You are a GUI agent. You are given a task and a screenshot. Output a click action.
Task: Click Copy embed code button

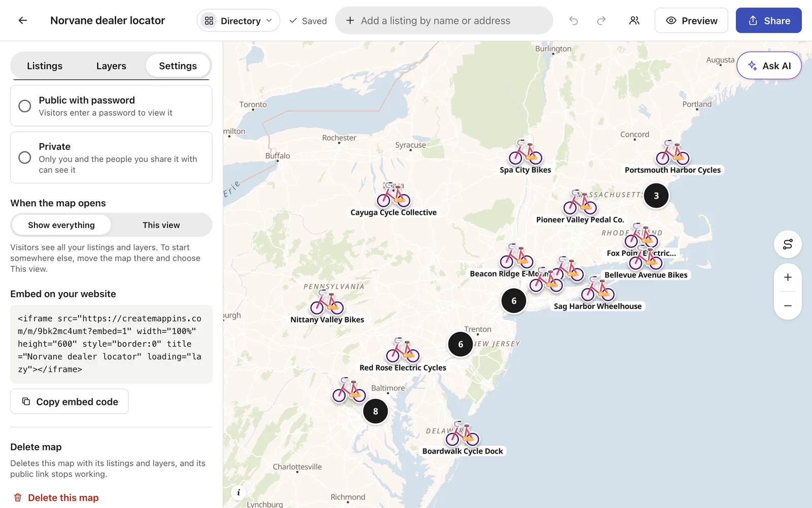pos(70,402)
